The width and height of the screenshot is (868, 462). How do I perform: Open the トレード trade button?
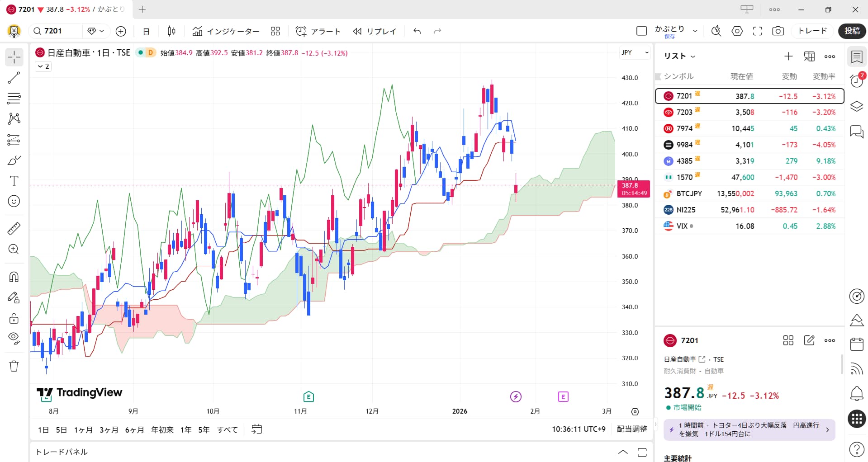tap(812, 31)
